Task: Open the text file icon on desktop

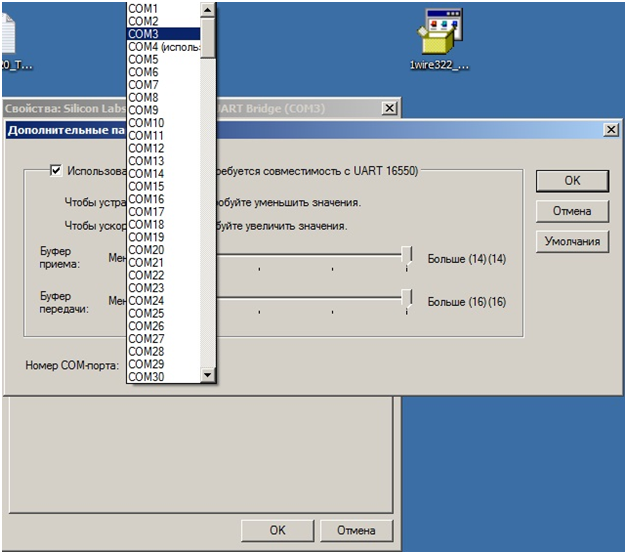Action: tap(8, 38)
